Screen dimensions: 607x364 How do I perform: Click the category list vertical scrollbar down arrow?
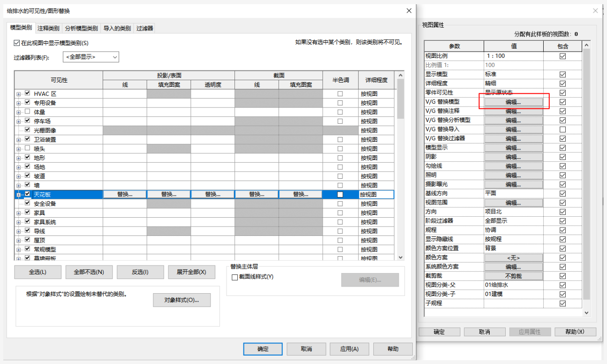tap(400, 257)
